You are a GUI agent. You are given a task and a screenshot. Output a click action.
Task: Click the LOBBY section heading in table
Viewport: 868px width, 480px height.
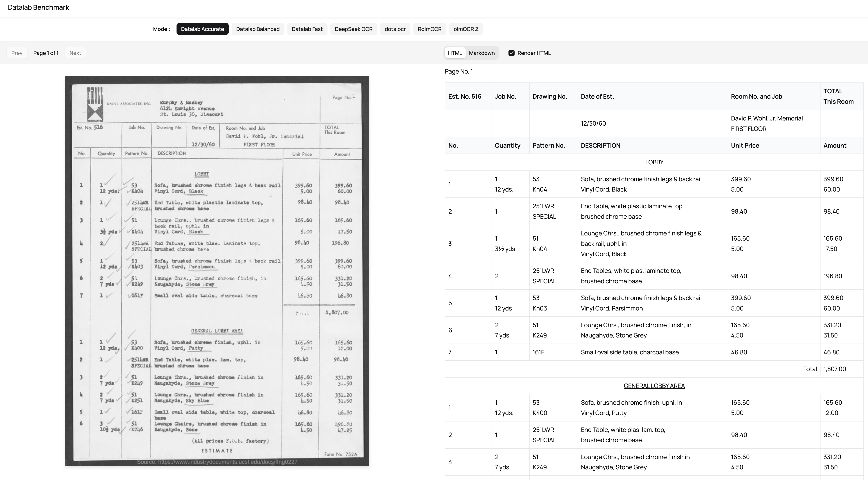point(654,162)
